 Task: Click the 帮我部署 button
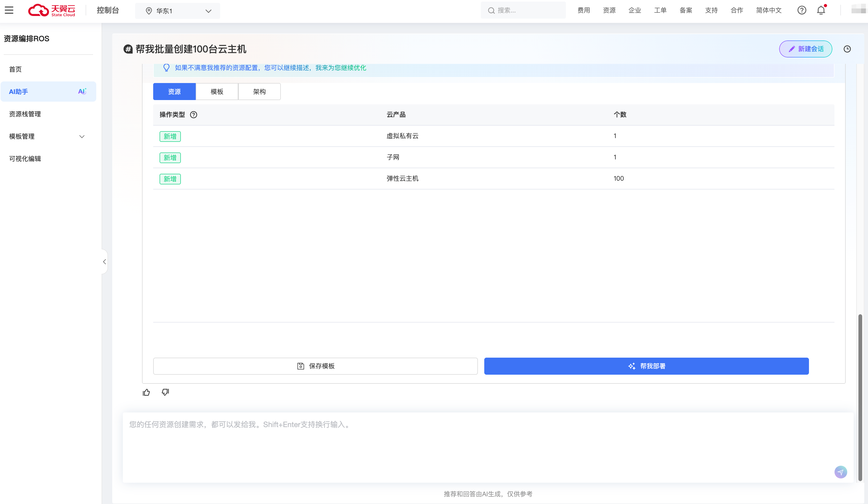click(x=646, y=366)
